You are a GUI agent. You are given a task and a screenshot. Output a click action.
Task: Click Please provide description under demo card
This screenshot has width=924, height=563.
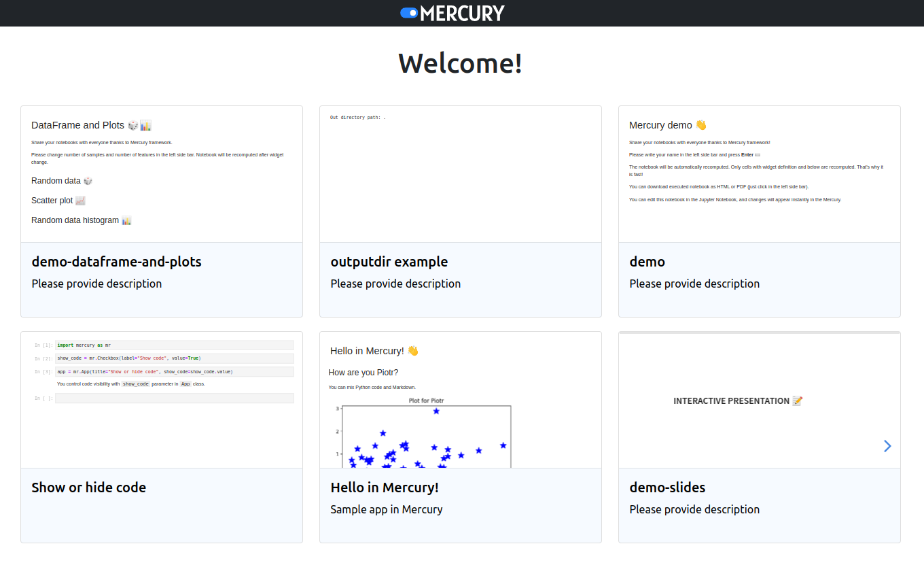694,284
